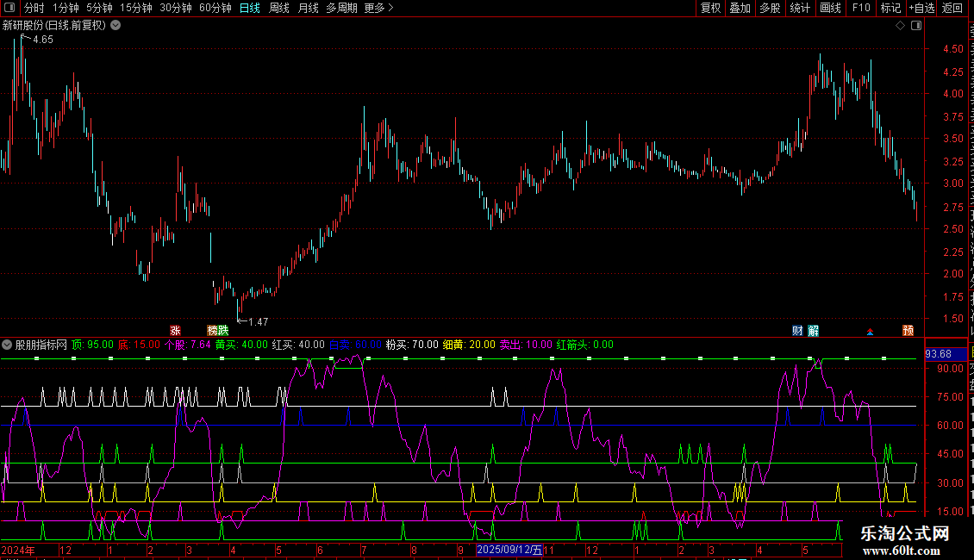Click the 标记 mark button

tap(890, 8)
